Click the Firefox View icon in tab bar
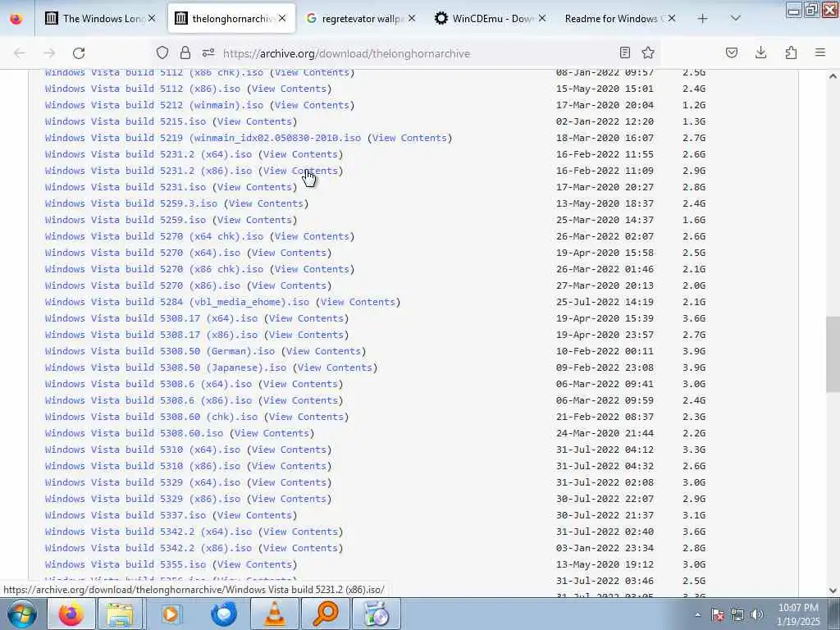The height and width of the screenshot is (630, 840). (16, 19)
